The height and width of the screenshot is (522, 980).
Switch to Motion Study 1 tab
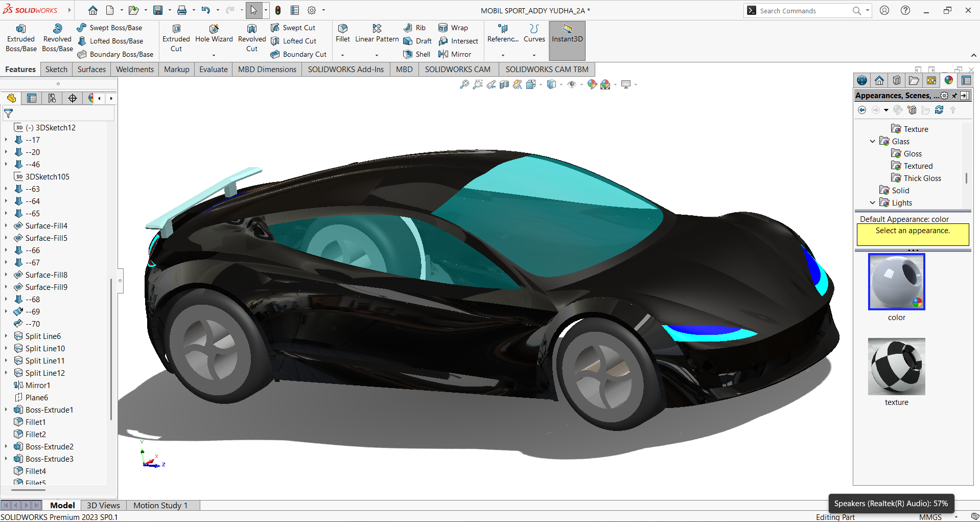click(x=160, y=505)
